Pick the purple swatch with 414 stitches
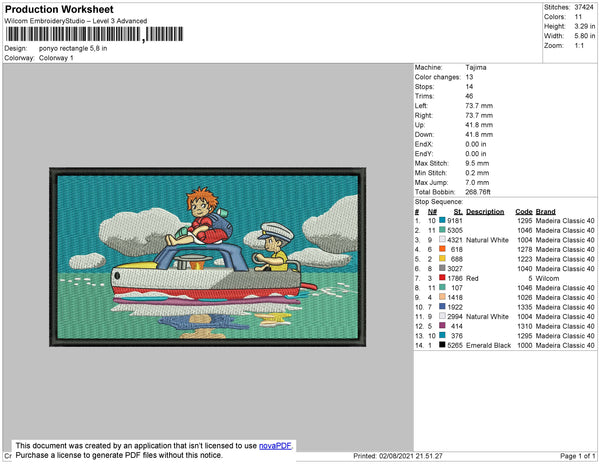This screenshot has width=600, height=464. click(442, 326)
